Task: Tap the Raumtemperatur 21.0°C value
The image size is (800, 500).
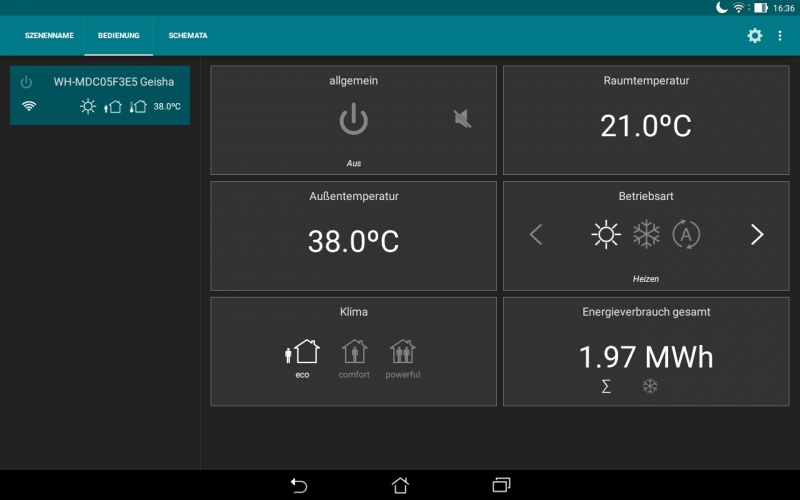Action: pos(646,126)
